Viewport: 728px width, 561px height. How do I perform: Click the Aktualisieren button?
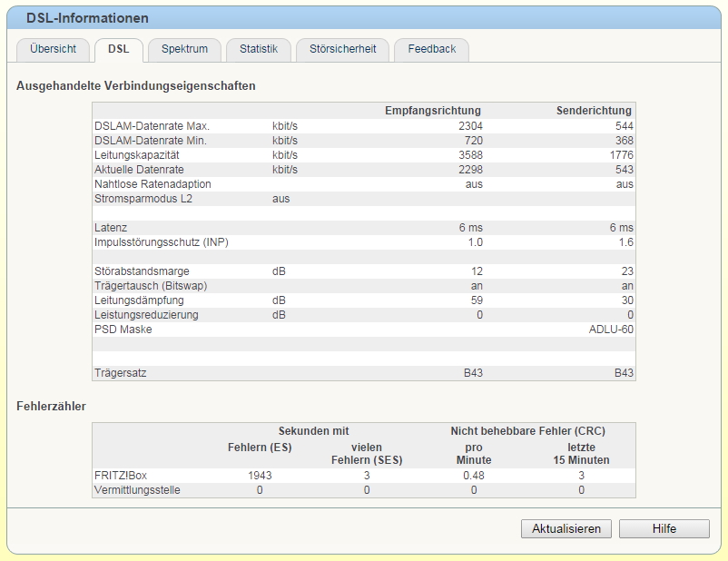(566, 528)
